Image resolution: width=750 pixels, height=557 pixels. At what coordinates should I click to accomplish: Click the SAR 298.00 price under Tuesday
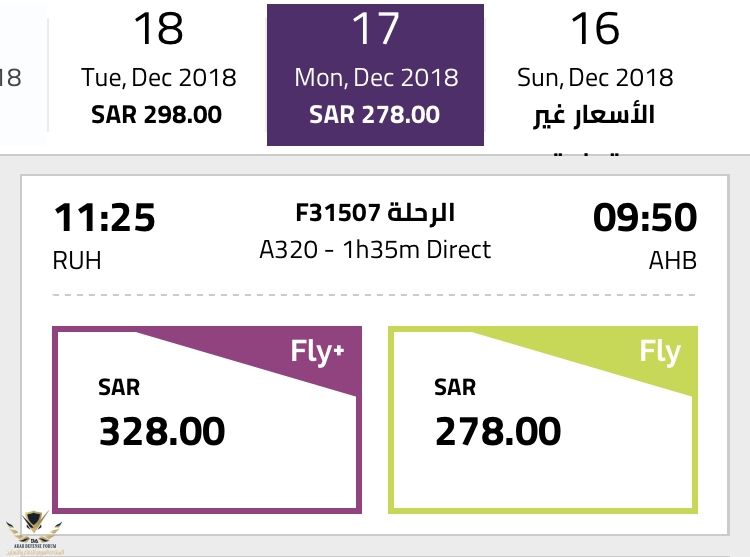click(x=156, y=115)
